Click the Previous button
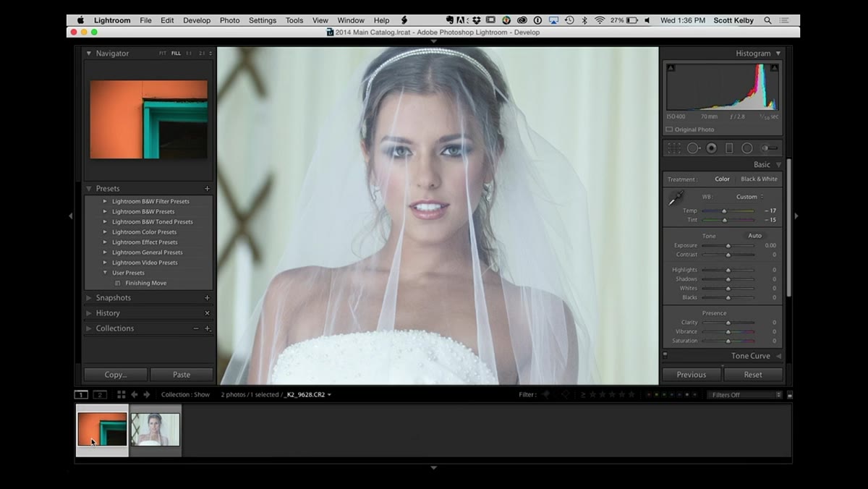The width and height of the screenshot is (868, 489). point(692,375)
